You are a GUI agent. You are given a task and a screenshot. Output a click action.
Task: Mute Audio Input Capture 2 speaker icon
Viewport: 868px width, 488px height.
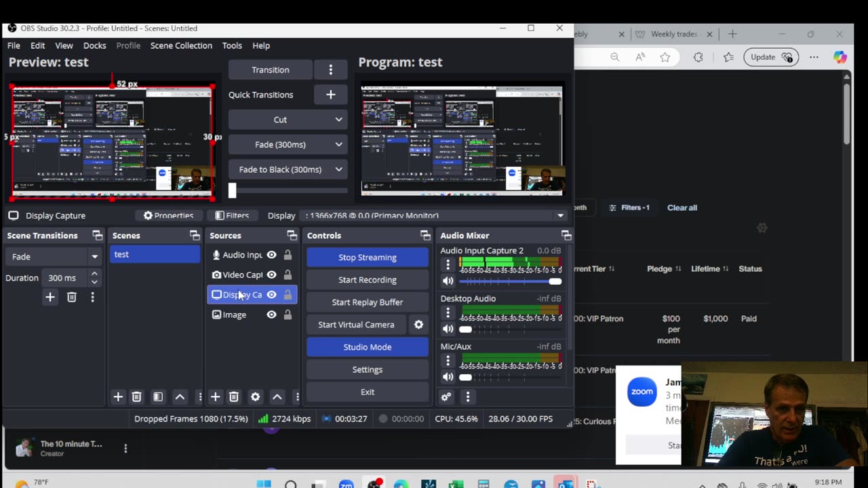click(448, 281)
